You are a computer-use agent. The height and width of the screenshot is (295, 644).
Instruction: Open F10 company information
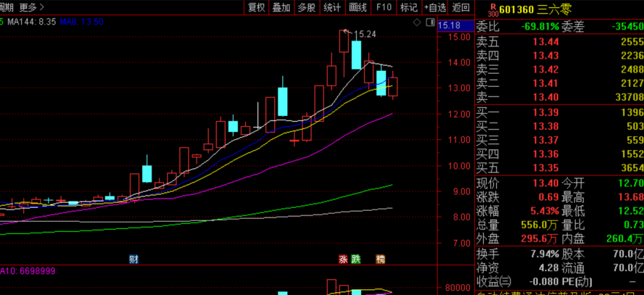[x=384, y=8]
